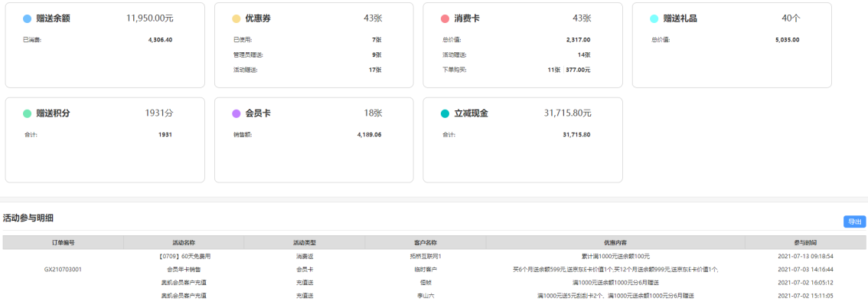This screenshot has height=302, width=868.
Task: Click the teal dot beside 立减现金
Action: click(x=445, y=113)
